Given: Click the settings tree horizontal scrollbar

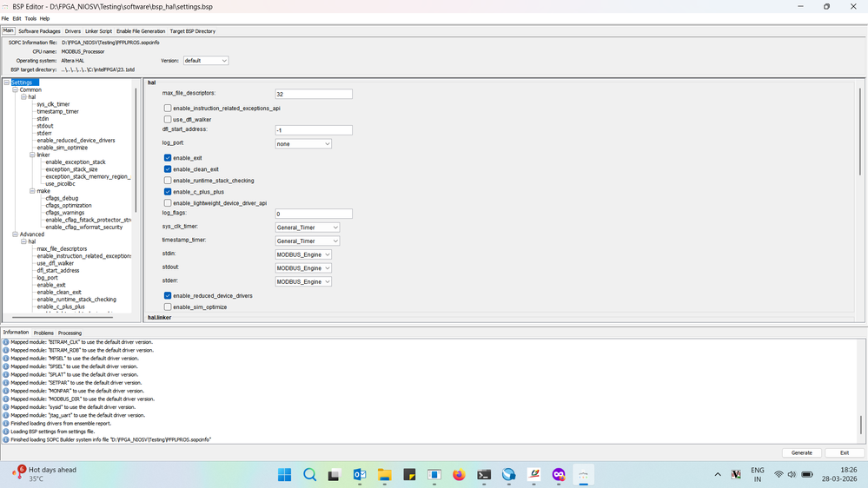Looking at the screenshot, I should 63,318.
